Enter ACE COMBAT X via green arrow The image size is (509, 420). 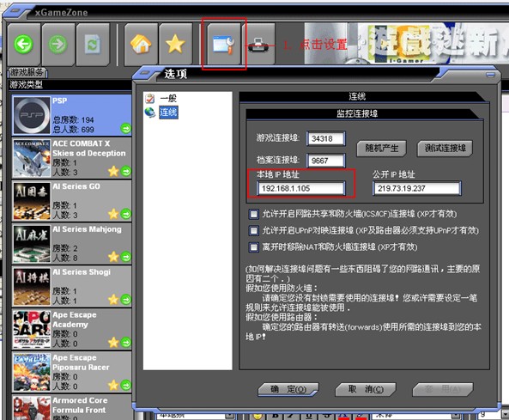[x=125, y=171]
